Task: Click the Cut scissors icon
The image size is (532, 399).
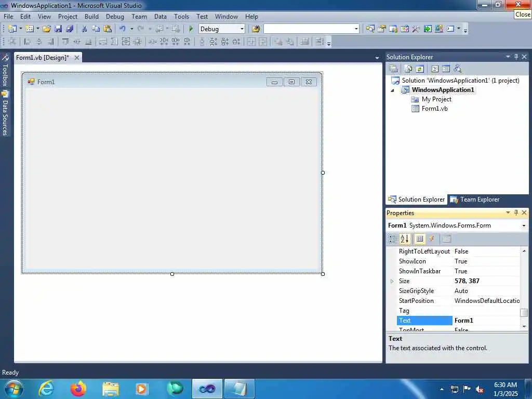Action: (85, 29)
